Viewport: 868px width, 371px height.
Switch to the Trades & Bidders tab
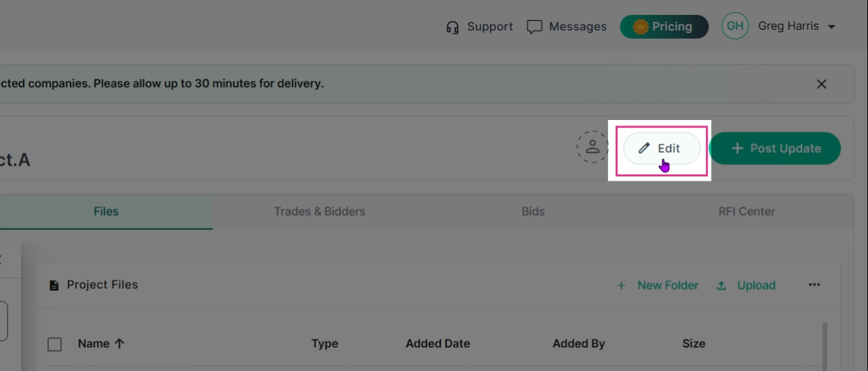click(x=320, y=212)
